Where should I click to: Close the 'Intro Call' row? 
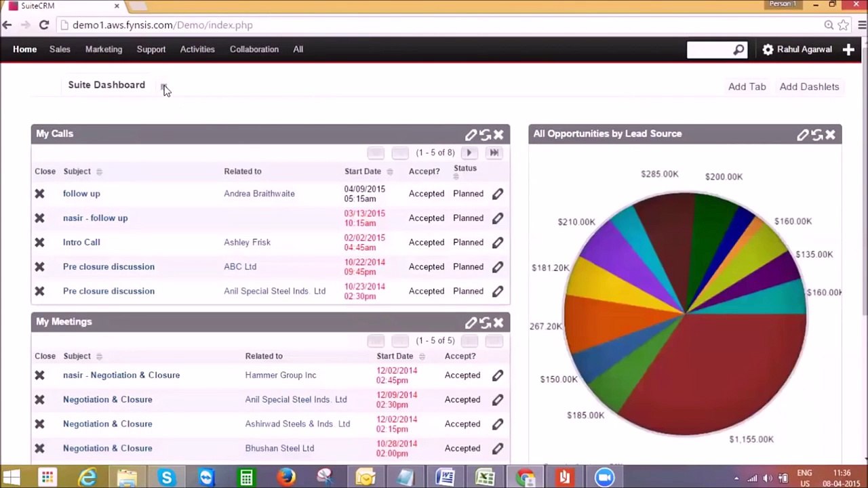point(39,243)
